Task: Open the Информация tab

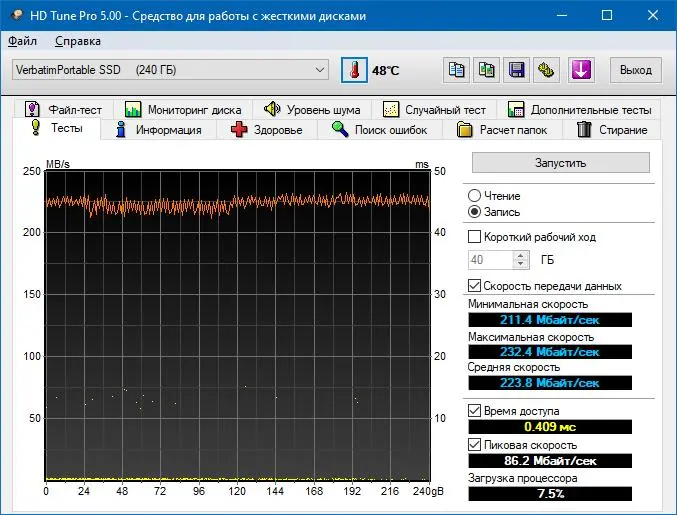Action: 158,130
